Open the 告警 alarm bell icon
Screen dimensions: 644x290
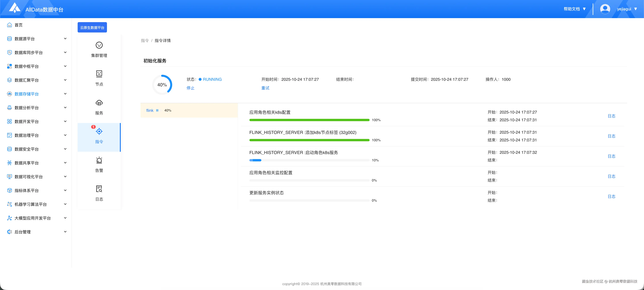(x=99, y=160)
